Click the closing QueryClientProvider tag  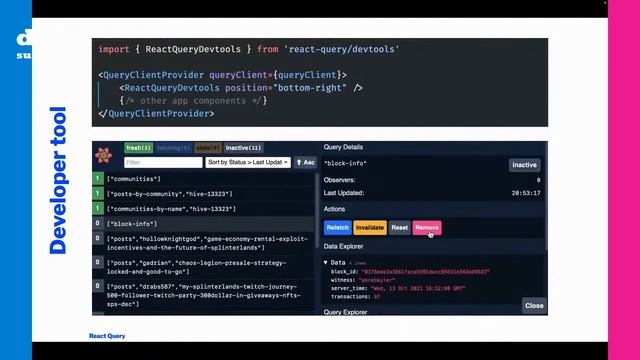156,113
